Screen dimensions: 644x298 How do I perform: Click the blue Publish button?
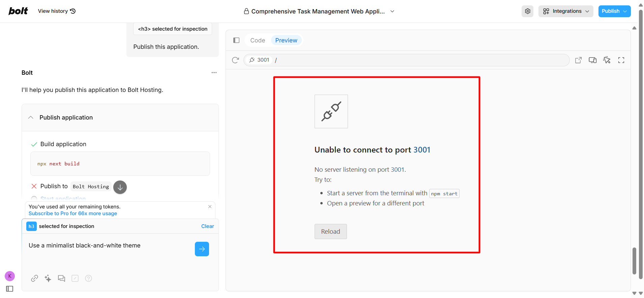(614, 11)
